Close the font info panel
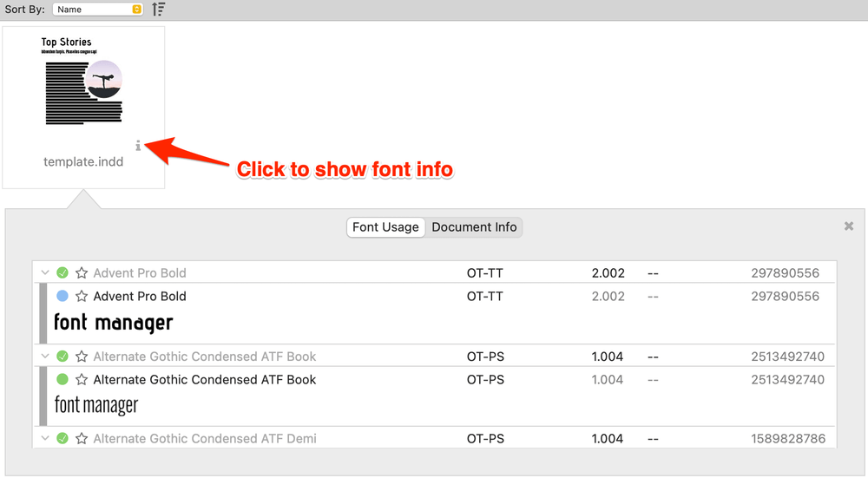The image size is (868, 478). [x=849, y=226]
